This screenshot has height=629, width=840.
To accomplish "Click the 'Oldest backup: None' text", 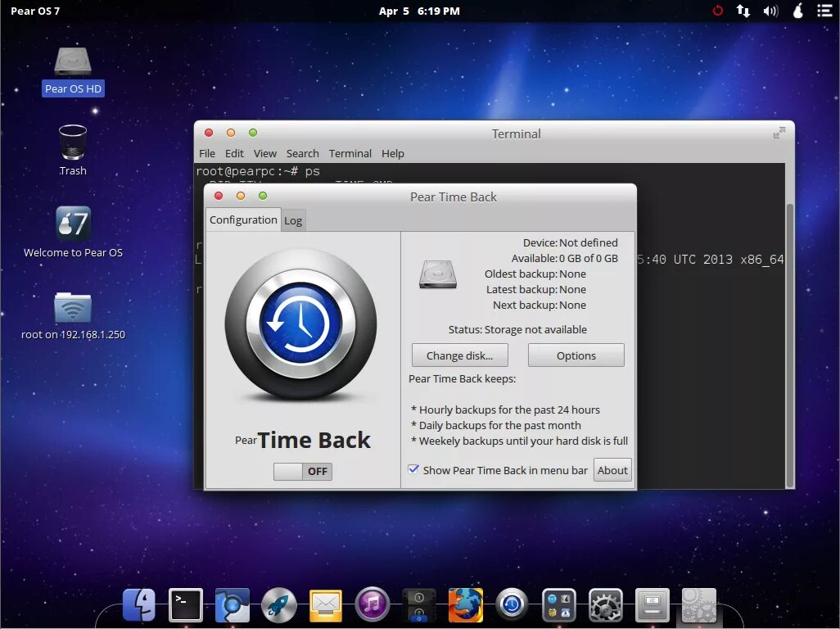I will pos(535,274).
